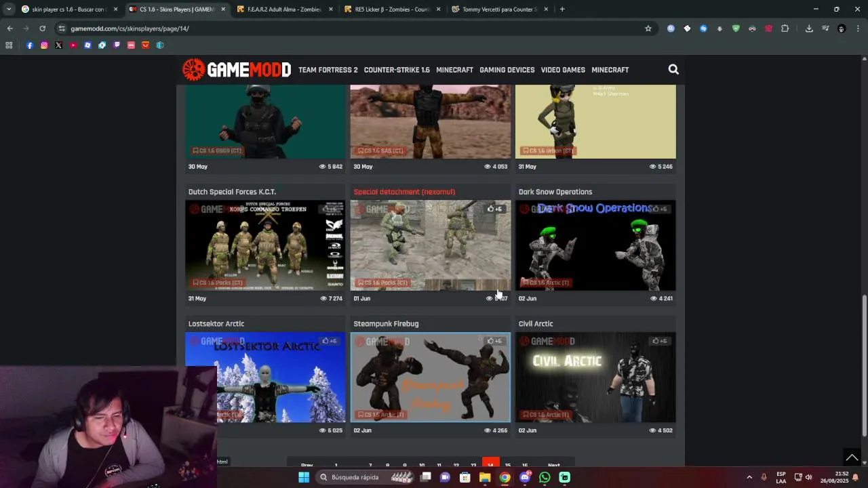Open the Chrome profile avatar

click(842, 28)
